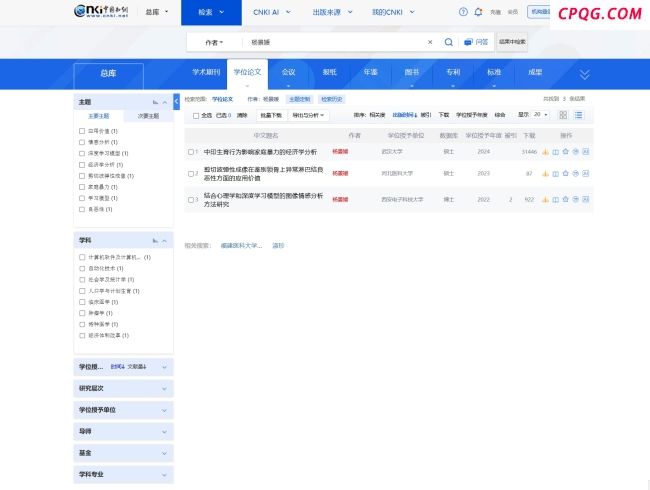
Task: Click into the author search input field
Action: click(334, 42)
